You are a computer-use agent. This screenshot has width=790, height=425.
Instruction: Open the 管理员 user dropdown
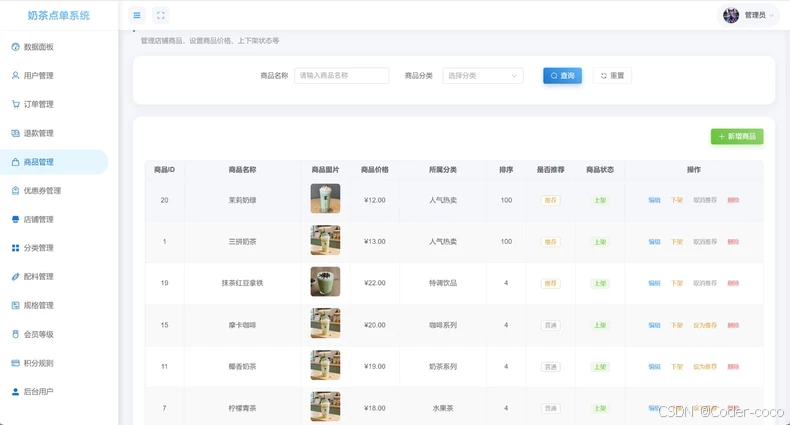coord(748,15)
